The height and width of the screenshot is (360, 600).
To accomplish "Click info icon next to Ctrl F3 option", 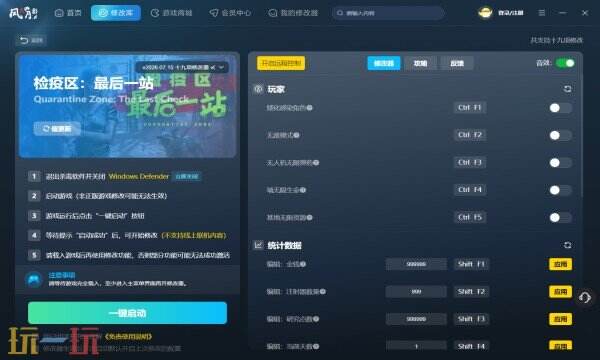I will [316, 163].
